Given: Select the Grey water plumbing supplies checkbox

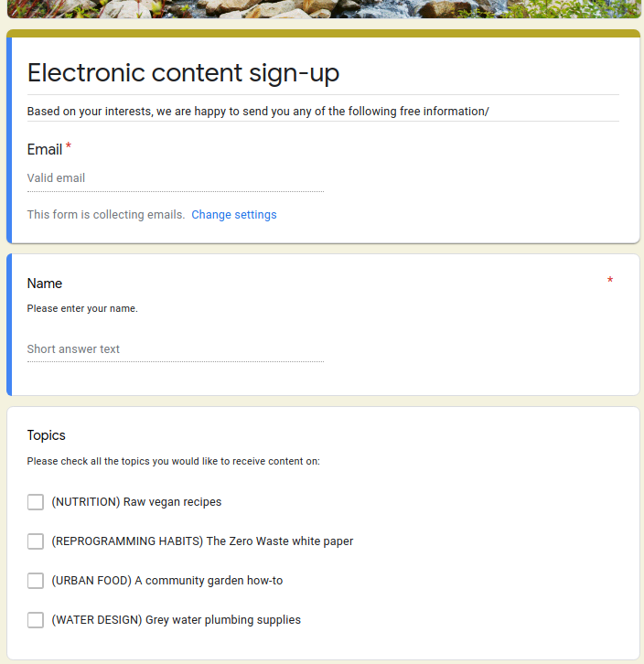Looking at the screenshot, I should 36,620.
